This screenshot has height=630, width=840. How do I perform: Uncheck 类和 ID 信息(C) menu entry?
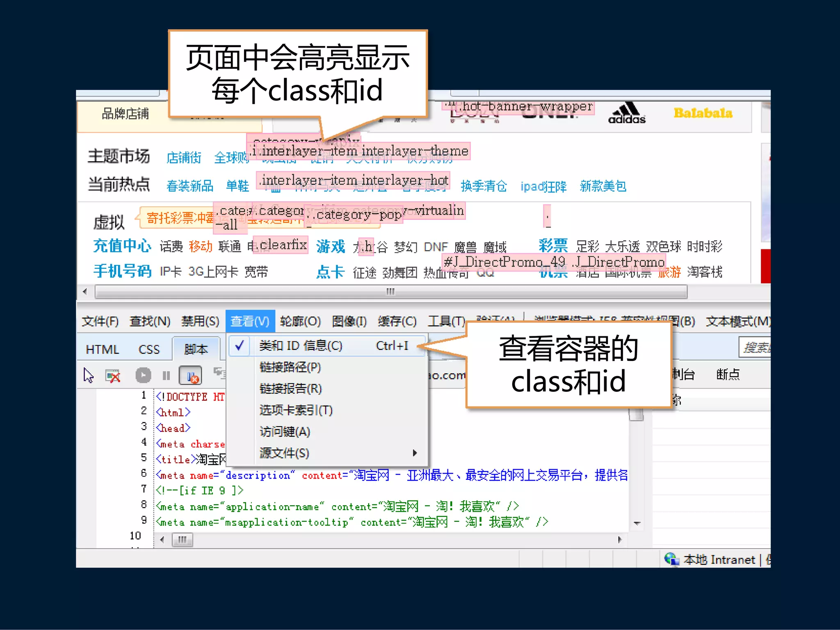(x=327, y=346)
